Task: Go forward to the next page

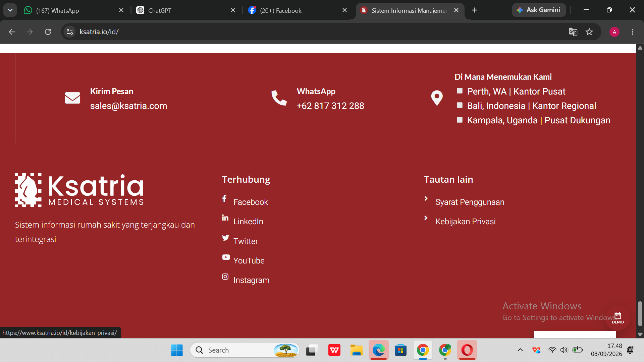Action: 30,32
